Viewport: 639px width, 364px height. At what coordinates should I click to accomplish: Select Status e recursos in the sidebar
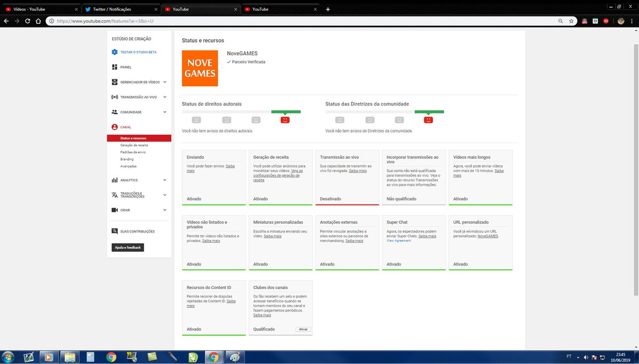point(139,138)
